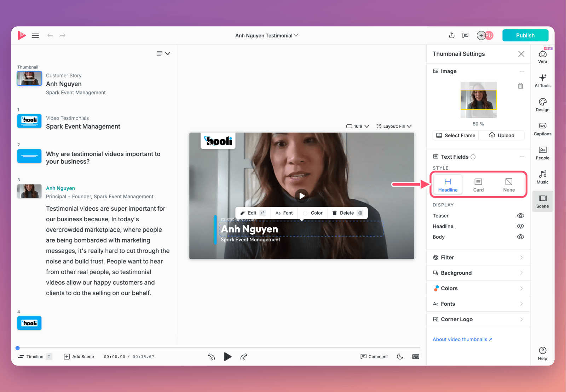The height and width of the screenshot is (392, 566).
Task: Delete the thumbnail image with trash icon
Action: (521, 86)
